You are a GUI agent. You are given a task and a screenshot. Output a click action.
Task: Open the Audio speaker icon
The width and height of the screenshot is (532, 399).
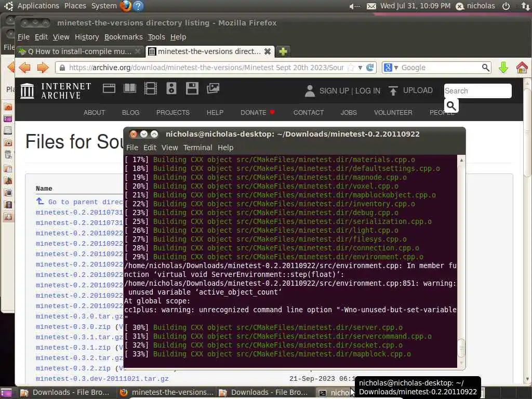(171, 88)
